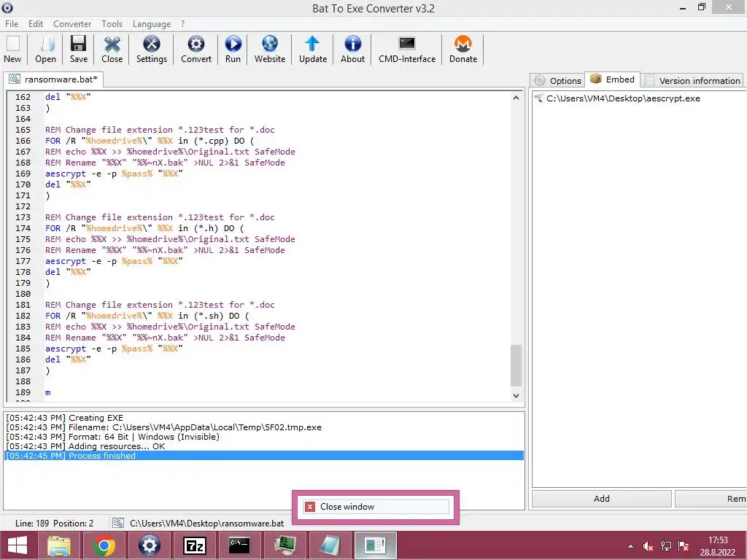Screen dimensions: 747x560
Task: Switch to Bat To Exe Converter taskbar icon
Action: pos(149,545)
